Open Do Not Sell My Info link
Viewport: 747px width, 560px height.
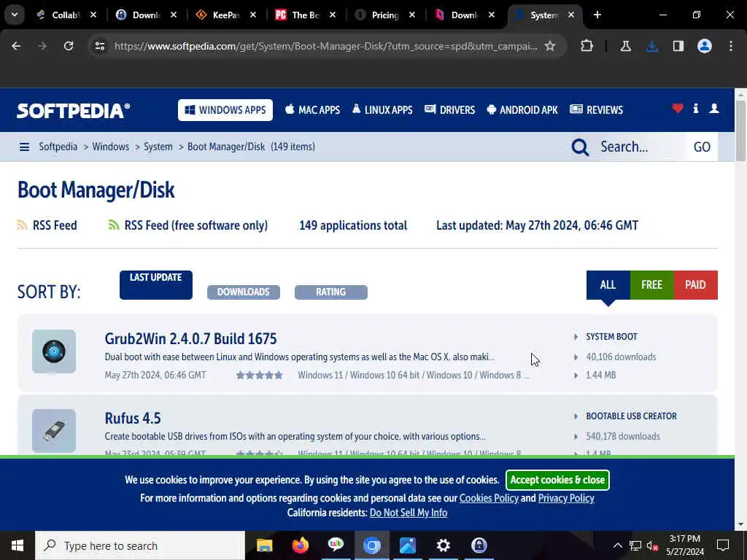409,513
